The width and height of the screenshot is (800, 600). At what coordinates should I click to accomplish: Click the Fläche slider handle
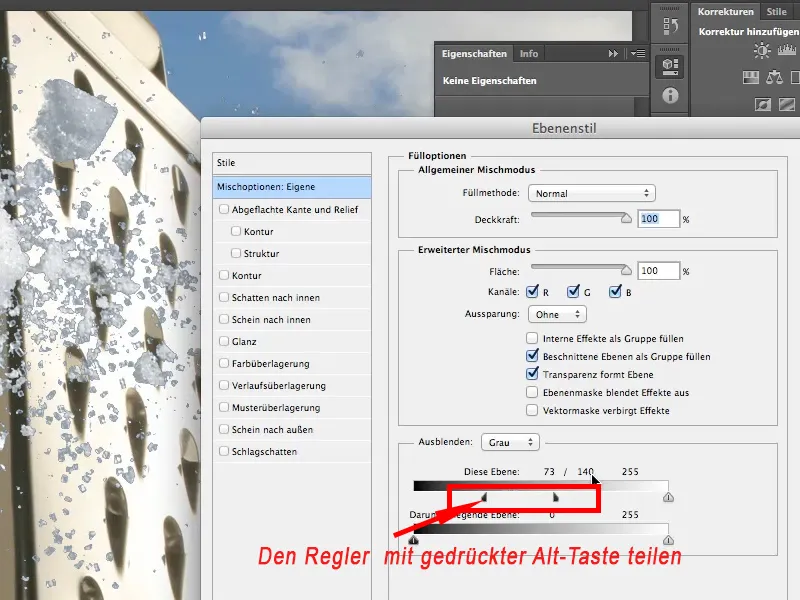(x=626, y=270)
